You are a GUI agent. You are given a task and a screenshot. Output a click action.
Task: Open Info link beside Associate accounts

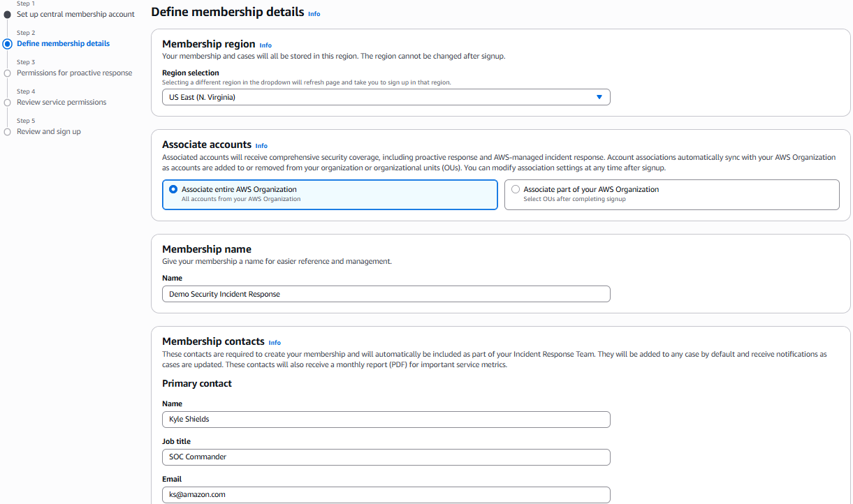coord(261,146)
